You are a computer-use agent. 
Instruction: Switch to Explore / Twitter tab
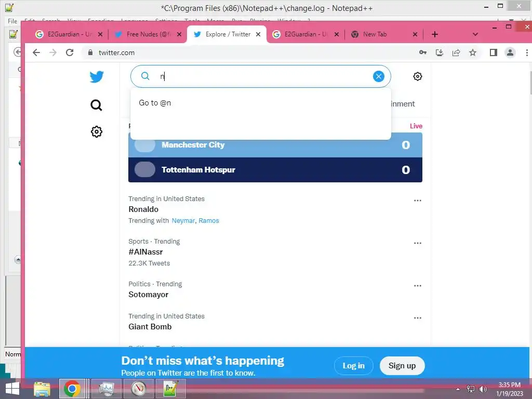pyautogui.click(x=227, y=34)
